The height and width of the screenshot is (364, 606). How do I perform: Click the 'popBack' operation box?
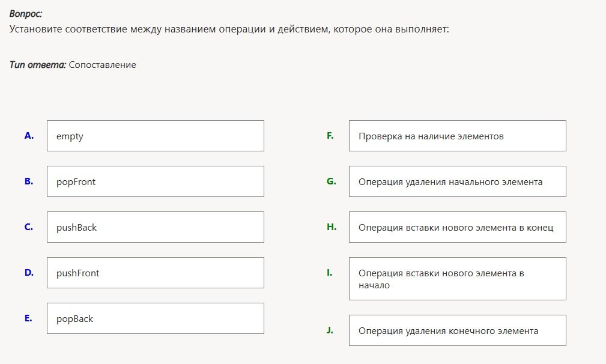pos(156,318)
